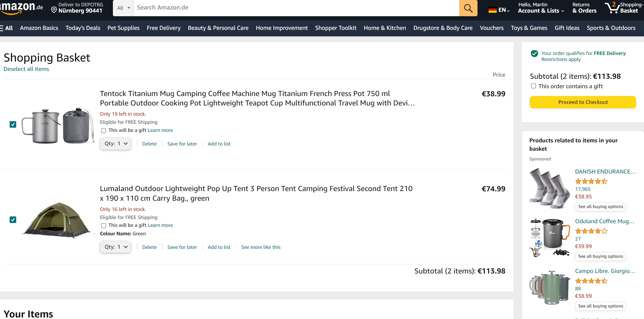See all buying options for Odoland Coffee Mug
644x319 pixels.
600,256
